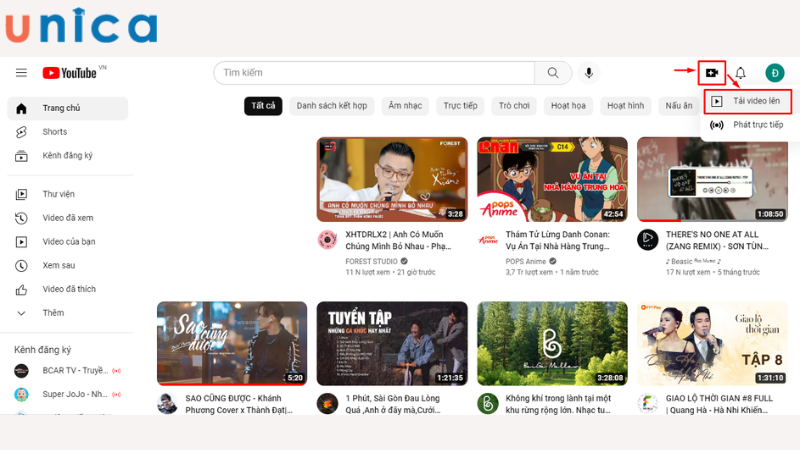Viewport: 800px width, 450px height.
Task: Click the Tải video lên play icon
Action: coord(716,102)
